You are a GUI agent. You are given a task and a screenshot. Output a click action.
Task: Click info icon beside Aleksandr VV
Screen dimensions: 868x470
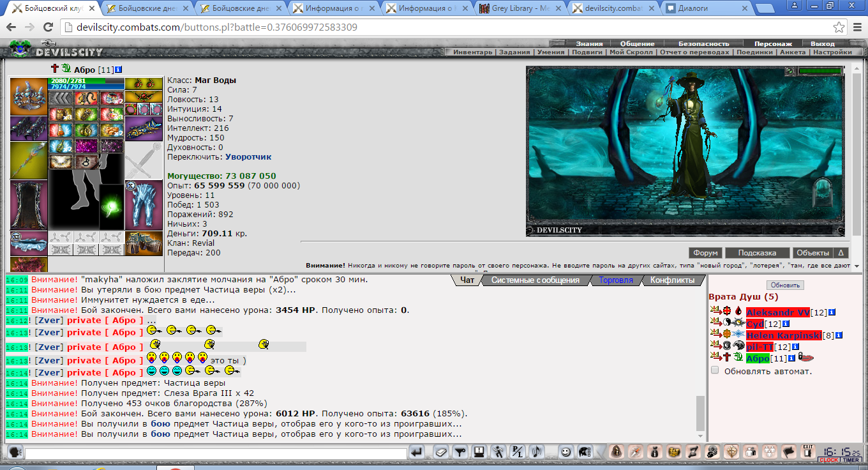click(x=832, y=312)
